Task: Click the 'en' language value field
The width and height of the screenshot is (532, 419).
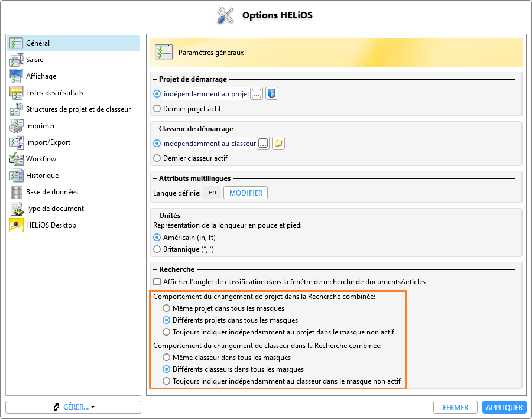Action: pyautogui.click(x=212, y=193)
